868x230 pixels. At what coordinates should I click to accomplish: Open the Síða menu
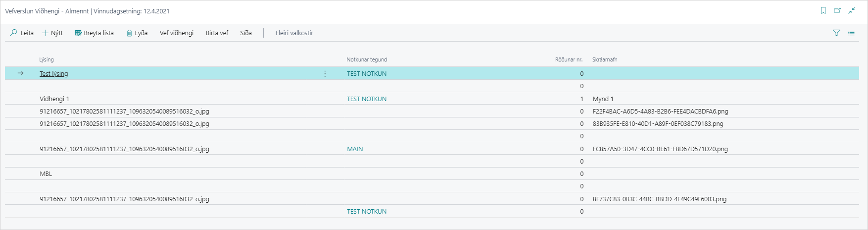coord(246,33)
